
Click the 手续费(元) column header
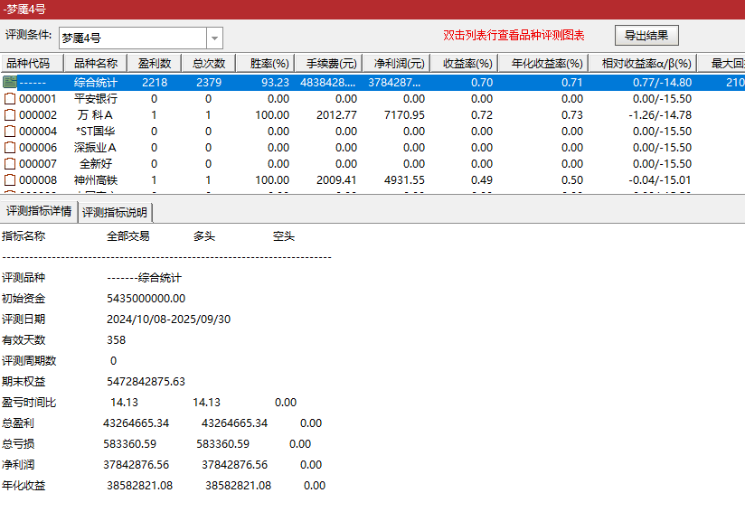(328, 63)
